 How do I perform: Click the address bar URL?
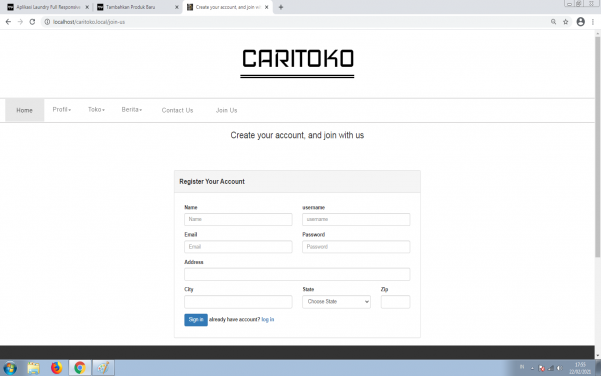click(89, 22)
